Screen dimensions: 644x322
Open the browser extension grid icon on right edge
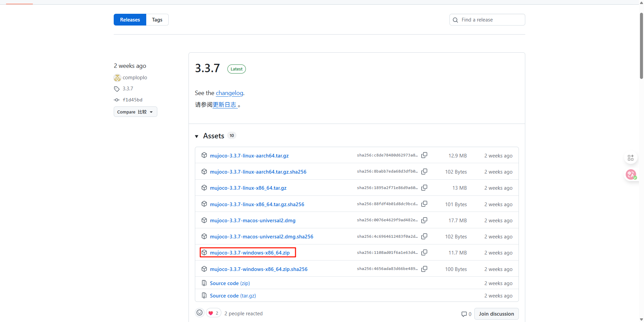pos(631,157)
